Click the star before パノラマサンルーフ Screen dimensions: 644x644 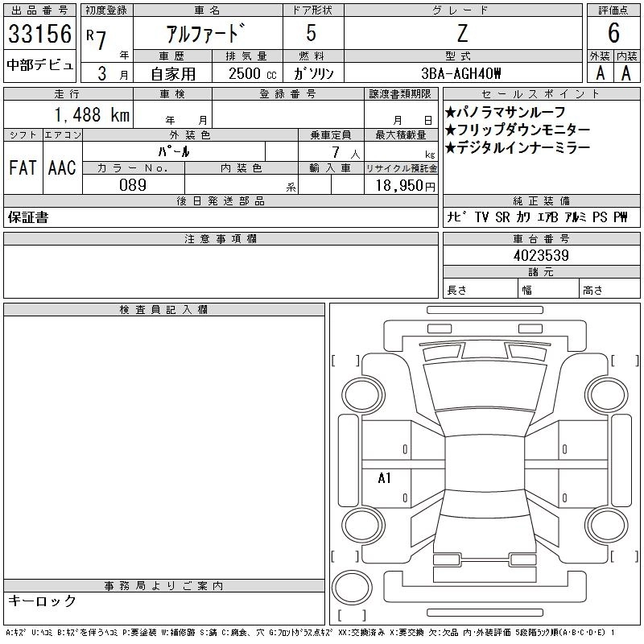450,112
